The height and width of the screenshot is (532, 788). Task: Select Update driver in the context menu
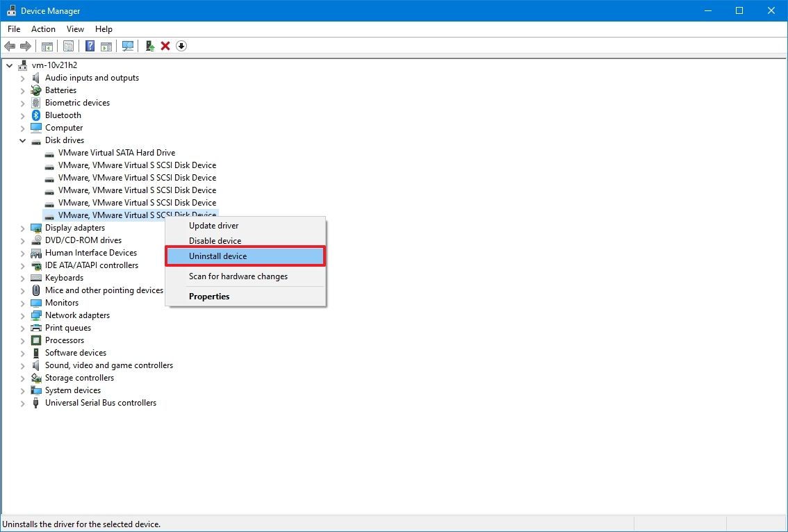click(x=213, y=225)
